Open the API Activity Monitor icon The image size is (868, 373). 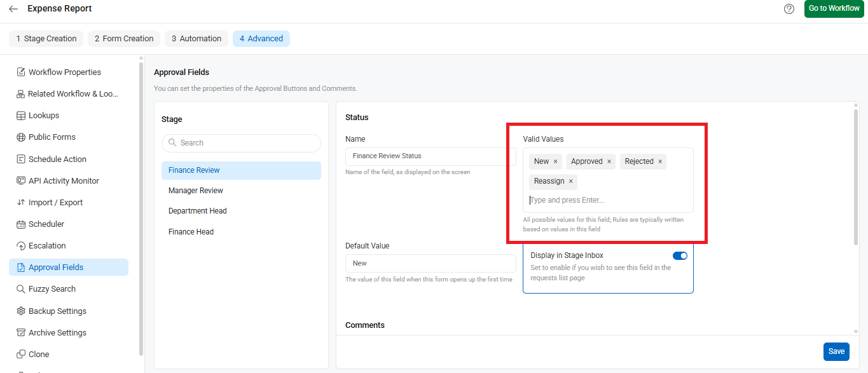click(21, 180)
